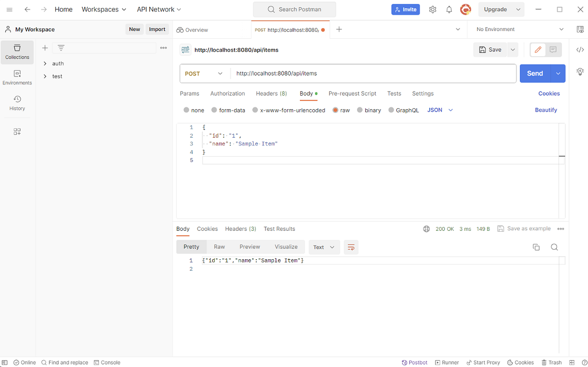Image resolution: width=588 pixels, height=367 pixels.
Task: Open the Pre-request Script tab
Action: coord(352,94)
